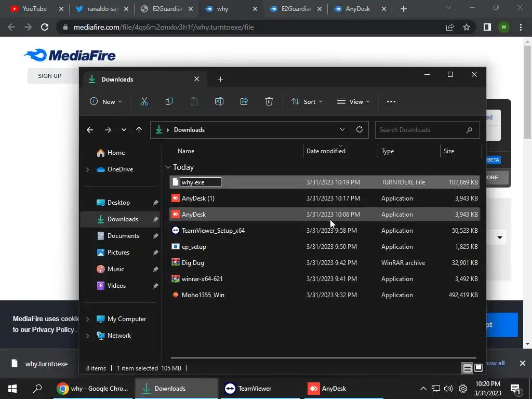Open the notification center icon

pos(515,389)
